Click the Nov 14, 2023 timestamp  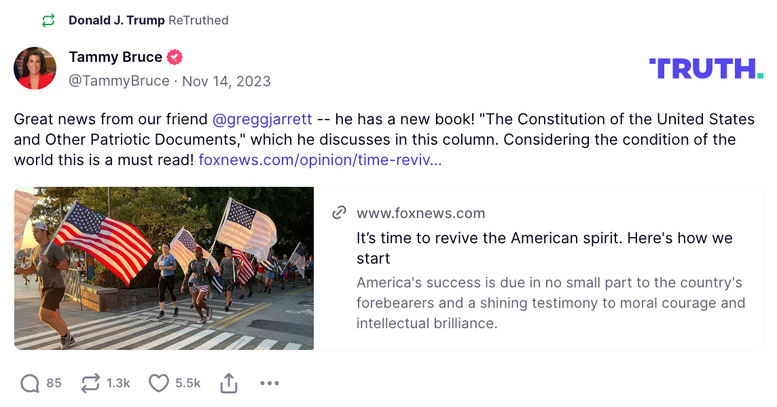click(x=227, y=80)
